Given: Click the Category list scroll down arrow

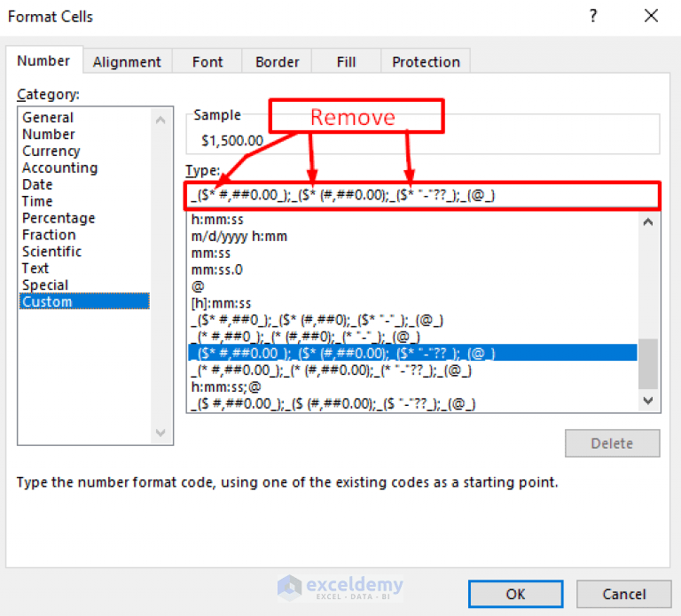Looking at the screenshot, I should pyautogui.click(x=160, y=433).
